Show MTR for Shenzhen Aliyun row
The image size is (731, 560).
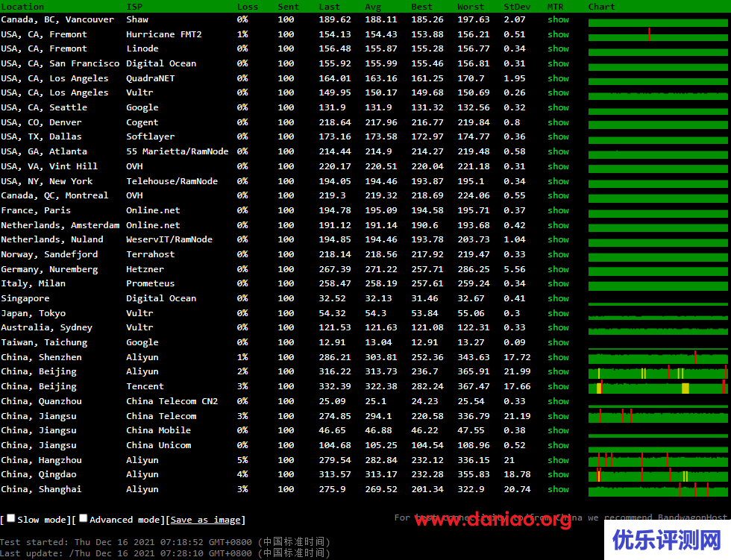tap(558, 357)
